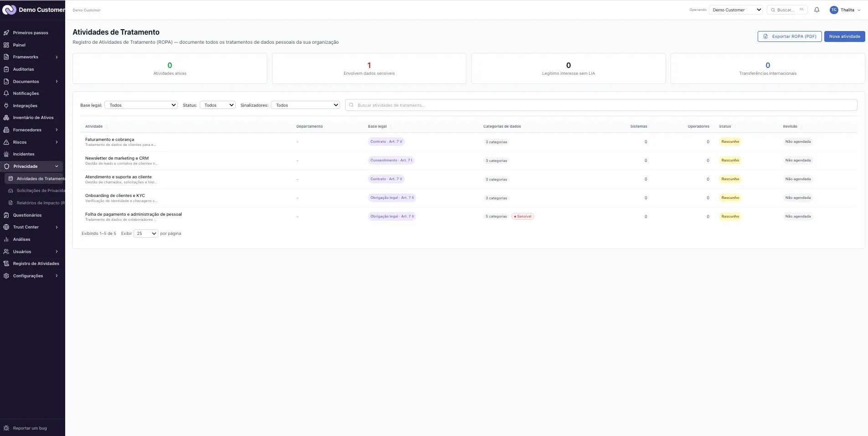Click the Inventário de Ativos icon
The width and height of the screenshot is (868, 436).
[6, 118]
